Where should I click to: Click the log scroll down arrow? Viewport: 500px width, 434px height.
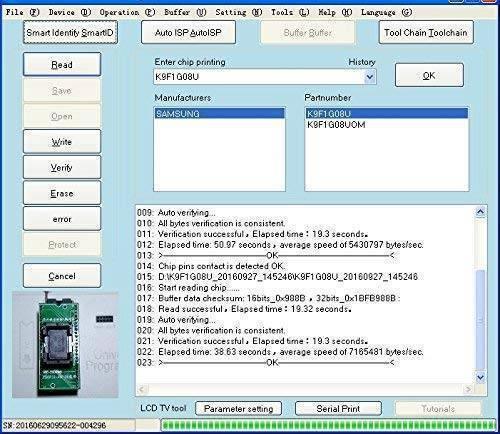click(x=480, y=377)
